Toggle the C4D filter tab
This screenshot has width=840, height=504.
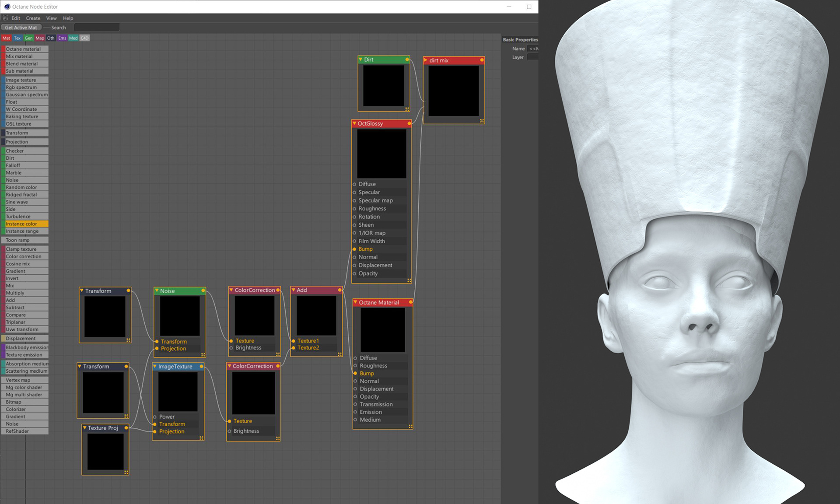tap(84, 38)
